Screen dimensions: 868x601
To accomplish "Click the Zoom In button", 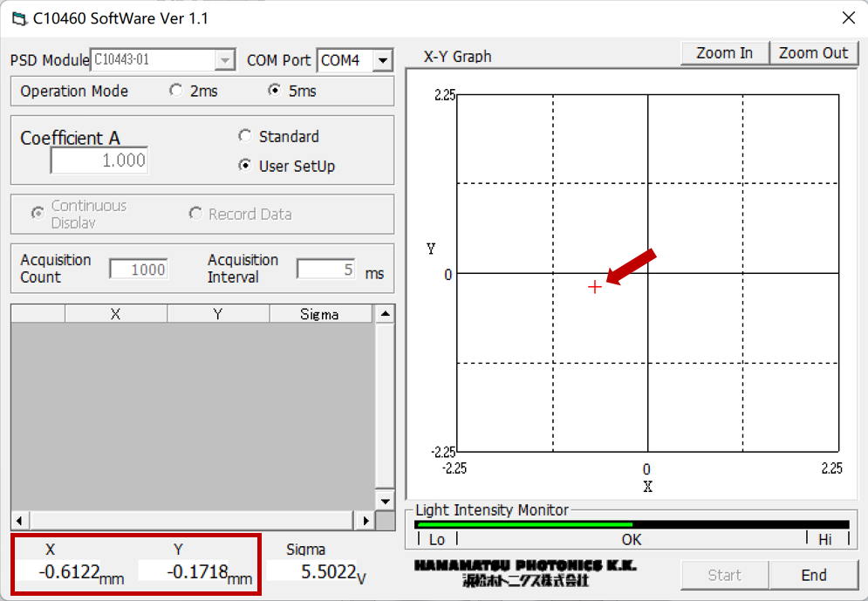I will [724, 52].
